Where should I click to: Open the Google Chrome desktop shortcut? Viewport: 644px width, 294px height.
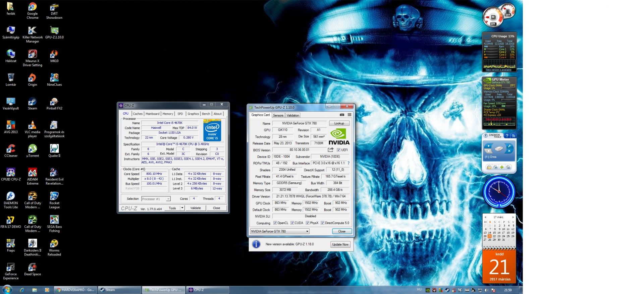coord(33,11)
